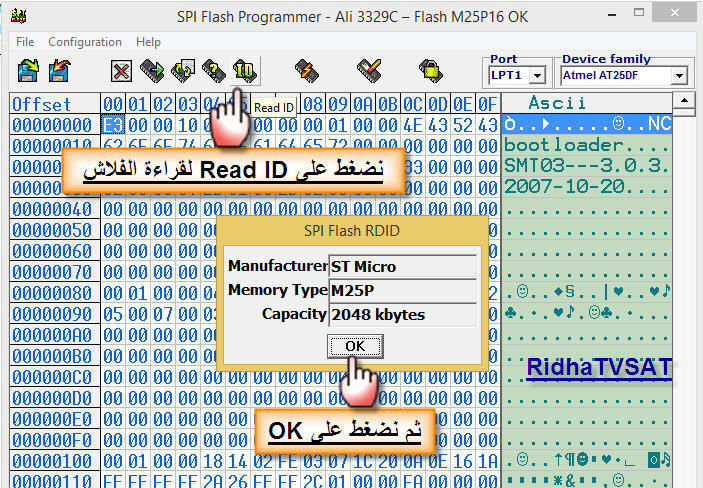Open the Configuration menu
The width and height of the screenshot is (703, 488).
pyautogui.click(x=85, y=42)
